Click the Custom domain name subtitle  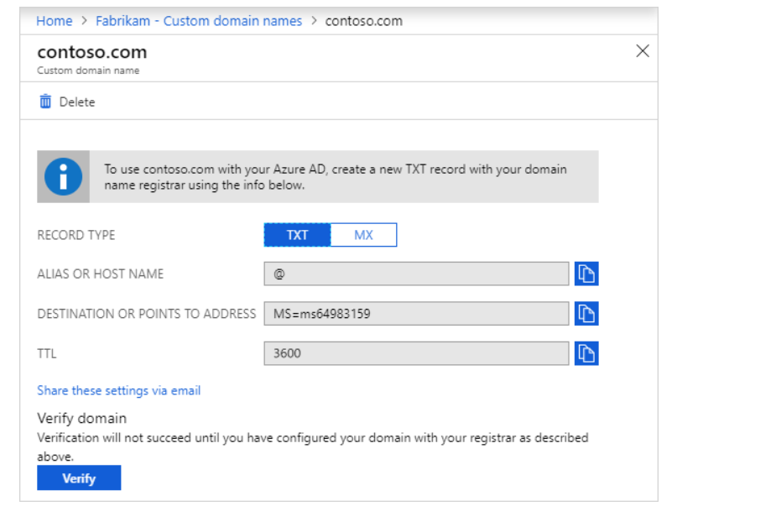[x=88, y=70]
